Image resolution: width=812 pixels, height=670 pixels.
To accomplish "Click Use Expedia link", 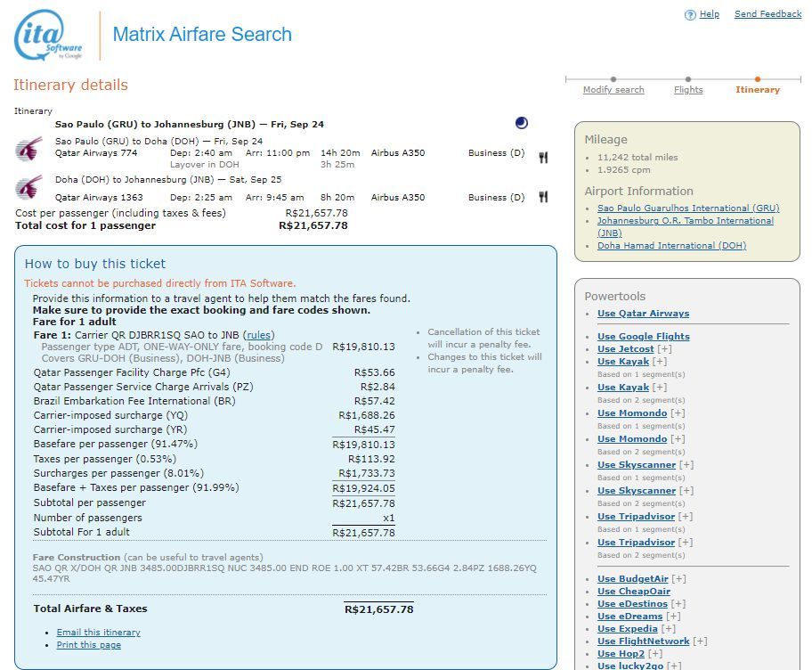I will [628, 628].
